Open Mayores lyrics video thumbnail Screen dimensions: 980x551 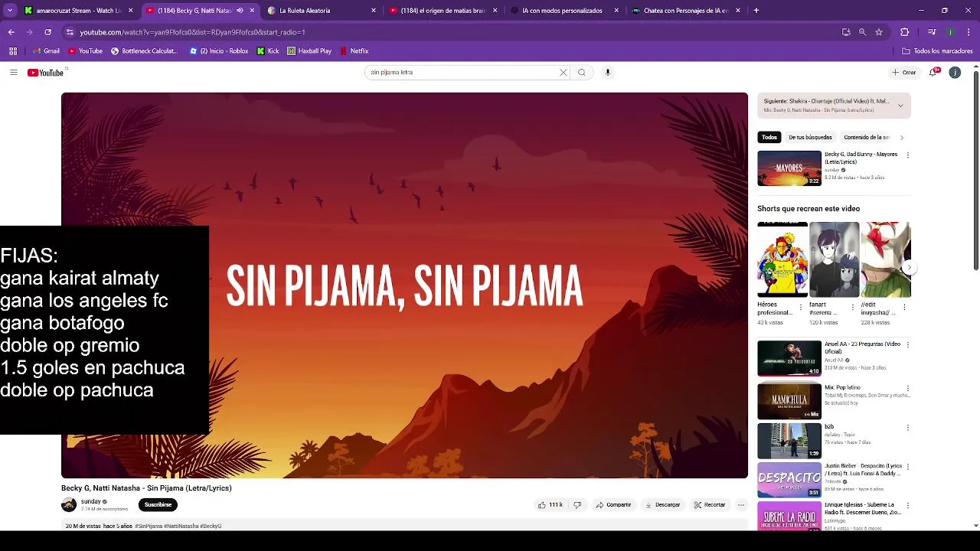click(x=789, y=168)
